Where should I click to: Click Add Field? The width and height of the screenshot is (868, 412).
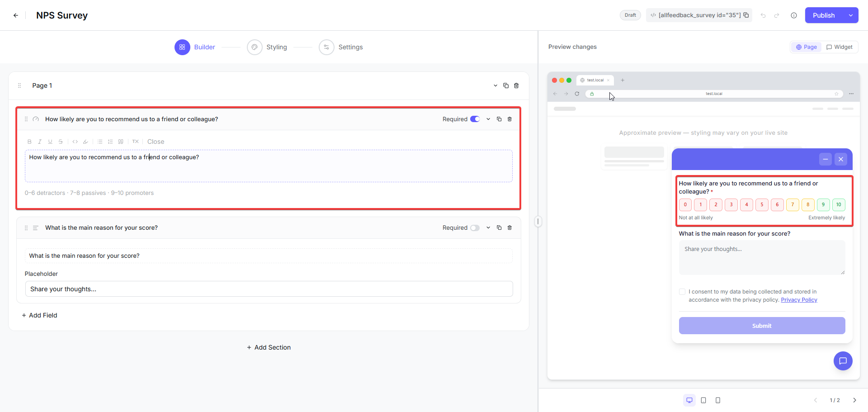(x=40, y=315)
